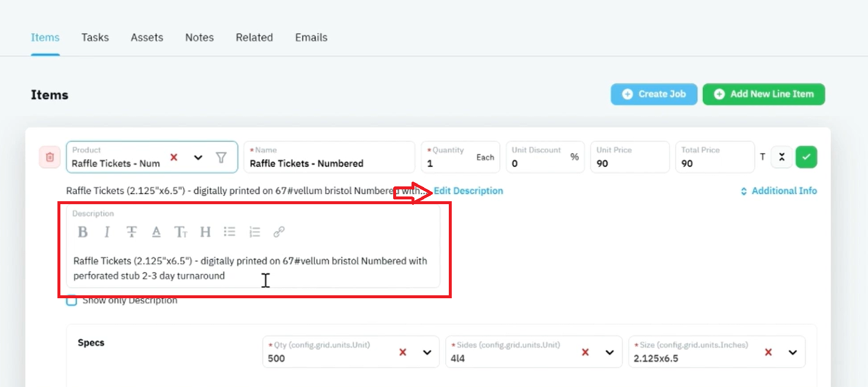Open the Product dropdown chevron

pos(198,157)
